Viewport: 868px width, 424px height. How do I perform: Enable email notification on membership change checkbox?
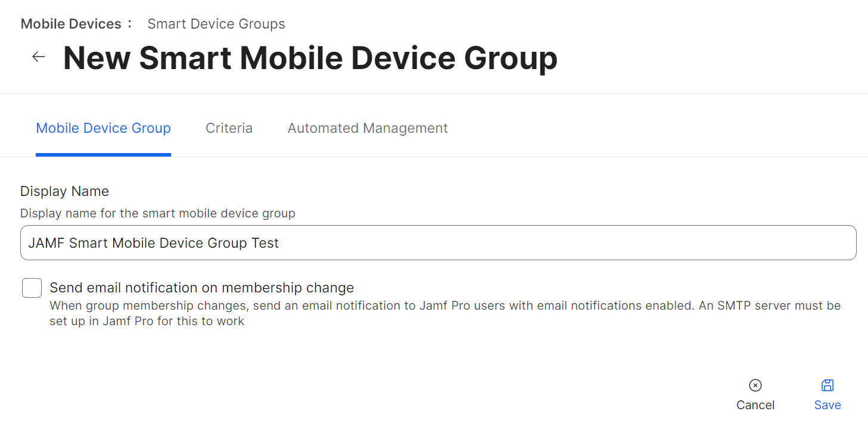point(32,288)
